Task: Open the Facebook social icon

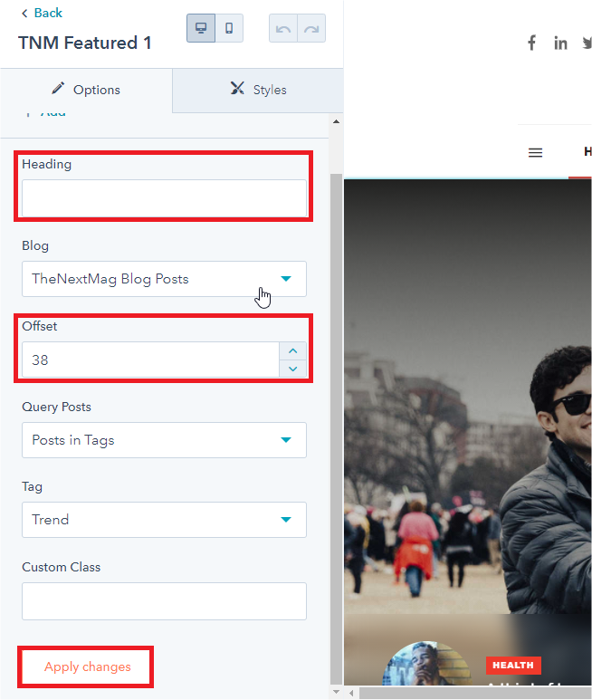Action: point(532,43)
